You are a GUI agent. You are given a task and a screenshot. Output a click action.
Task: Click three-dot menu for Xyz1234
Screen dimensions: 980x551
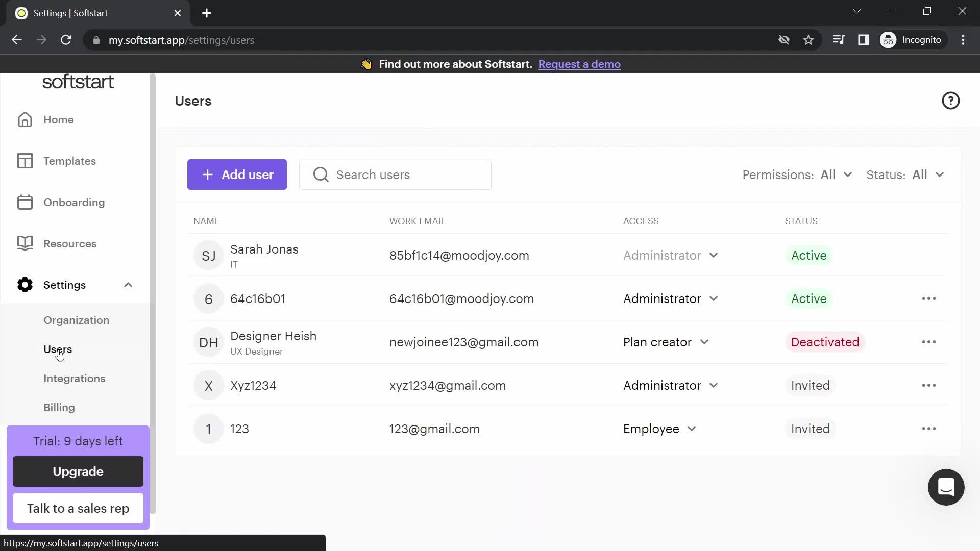point(929,385)
